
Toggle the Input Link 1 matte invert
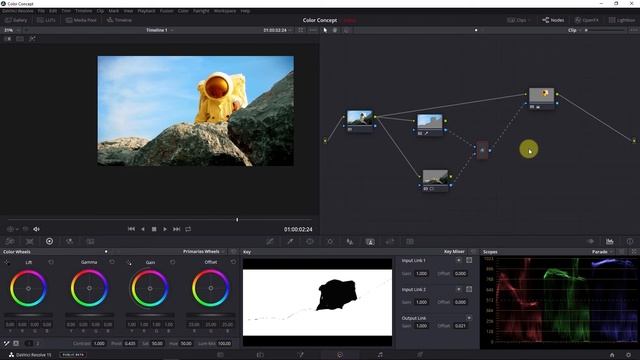coord(469,260)
